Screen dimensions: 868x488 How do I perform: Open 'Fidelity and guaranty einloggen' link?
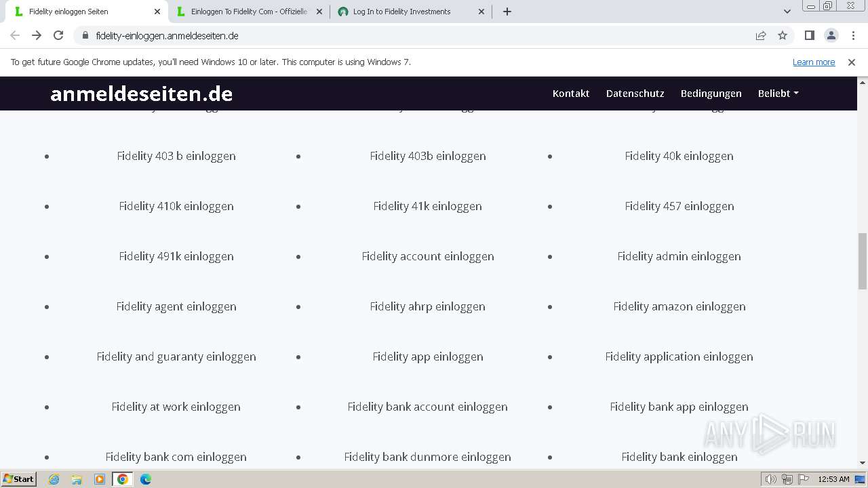(x=176, y=357)
